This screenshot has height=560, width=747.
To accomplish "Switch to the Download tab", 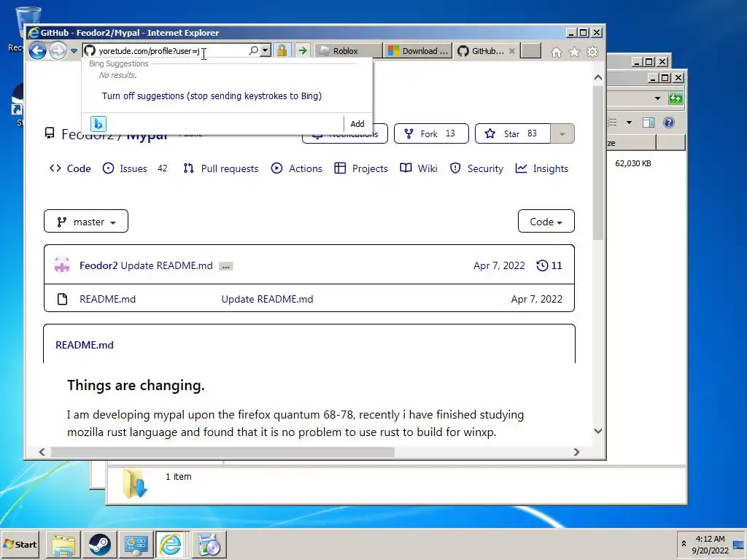I will point(418,51).
